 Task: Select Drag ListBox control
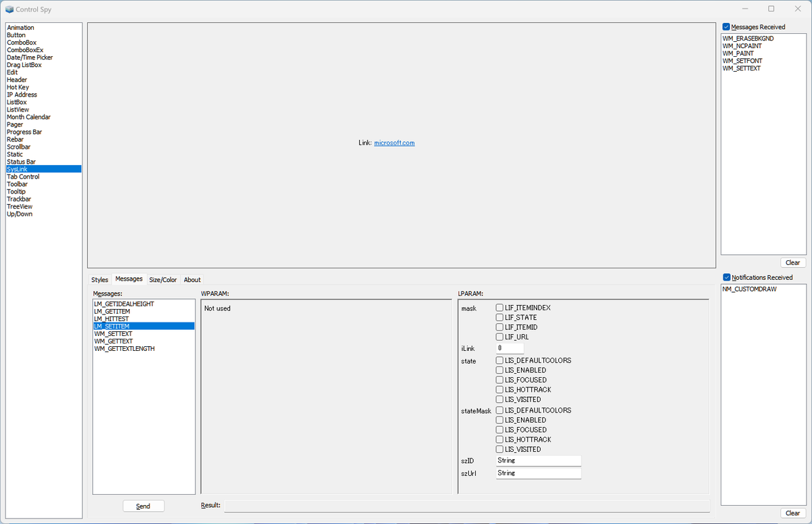[44, 65]
